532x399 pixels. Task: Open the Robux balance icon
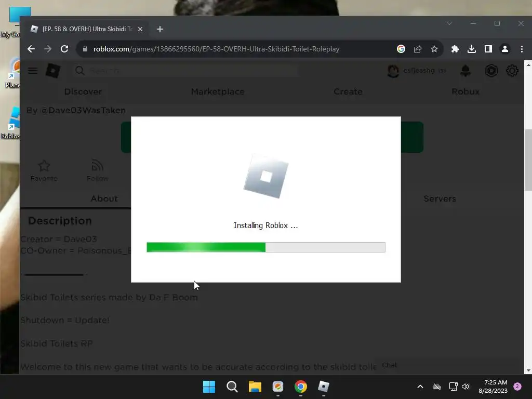coord(491,71)
